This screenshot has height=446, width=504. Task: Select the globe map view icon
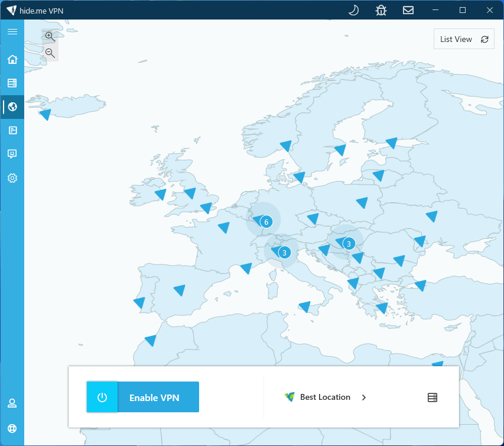(12, 107)
